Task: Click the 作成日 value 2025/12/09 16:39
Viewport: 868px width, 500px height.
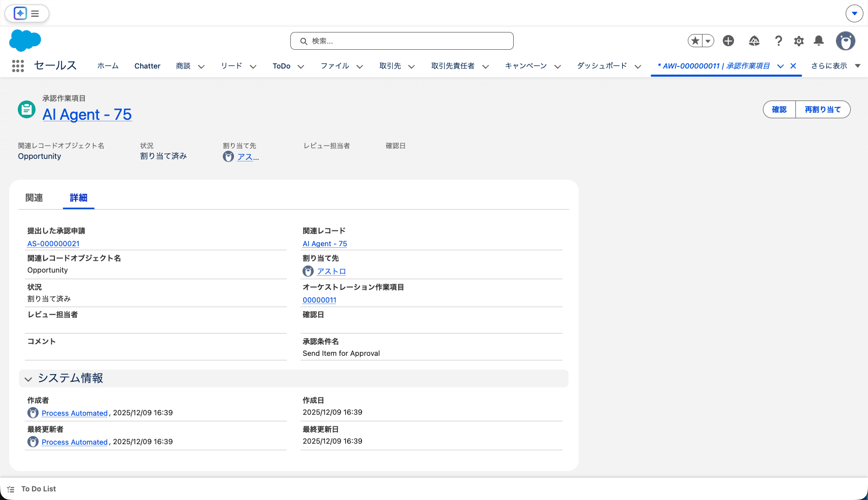Action: point(332,412)
